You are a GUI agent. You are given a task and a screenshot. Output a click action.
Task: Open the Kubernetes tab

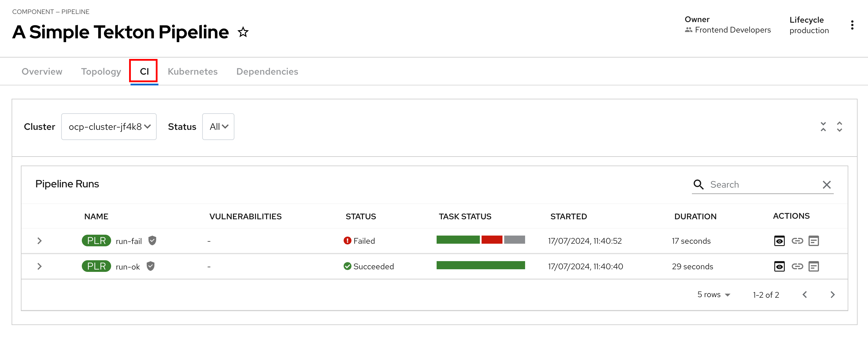pyautogui.click(x=192, y=71)
